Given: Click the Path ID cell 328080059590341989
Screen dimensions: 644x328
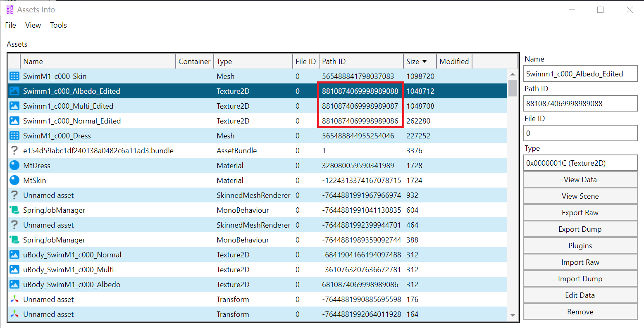Looking at the screenshot, I should 358,165.
